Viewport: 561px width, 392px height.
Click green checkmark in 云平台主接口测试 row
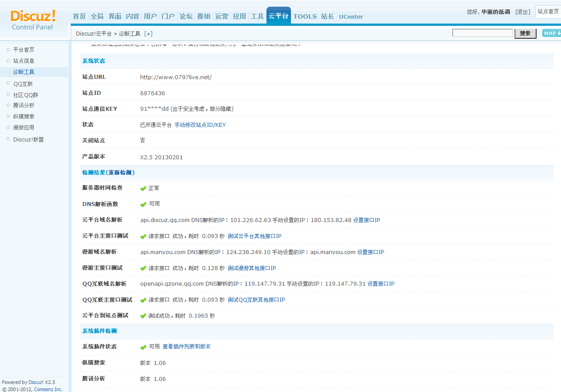143,236
